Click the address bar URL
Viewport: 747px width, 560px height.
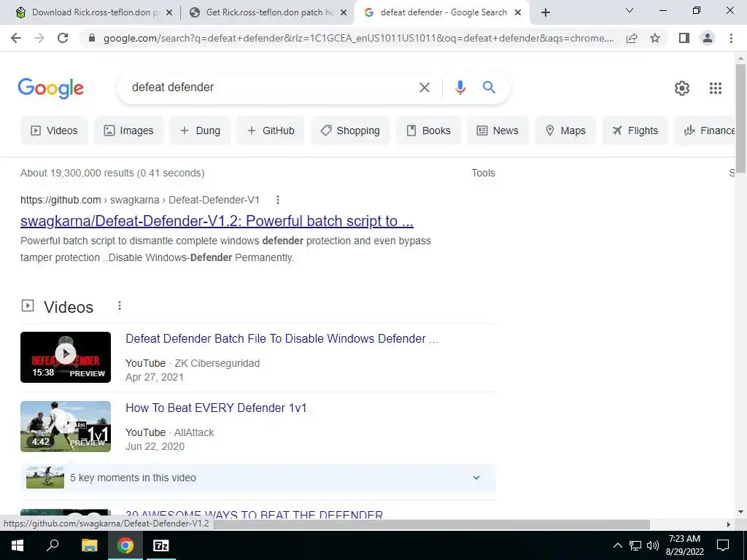(359, 38)
